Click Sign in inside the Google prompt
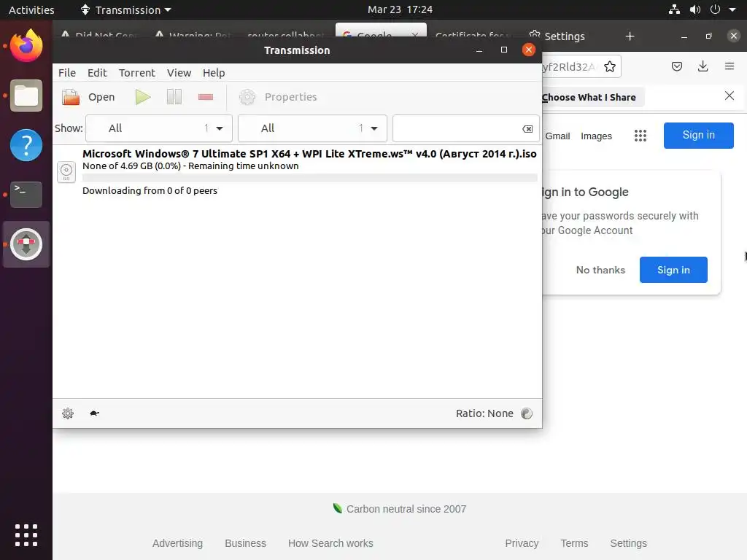Screen dimensions: 747x560 click(x=673, y=270)
